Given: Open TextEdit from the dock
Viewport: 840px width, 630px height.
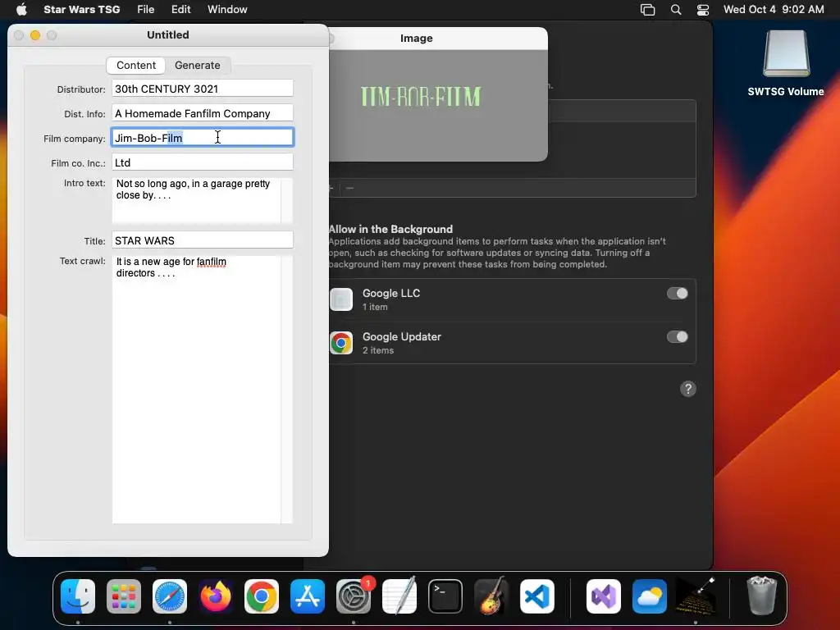Looking at the screenshot, I should tap(399, 596).
